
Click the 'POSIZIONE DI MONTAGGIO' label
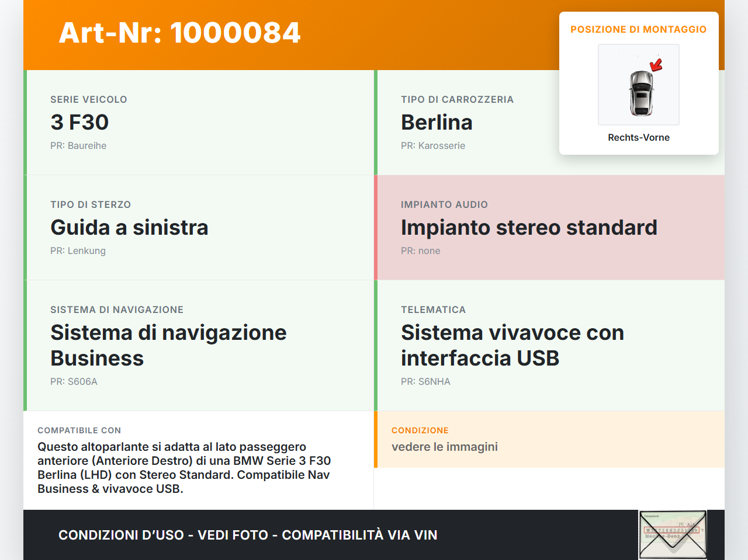[639, 29]
